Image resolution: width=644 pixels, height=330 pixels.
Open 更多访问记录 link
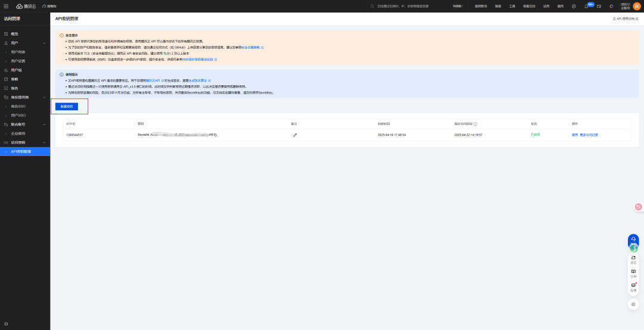coord(589,135)
